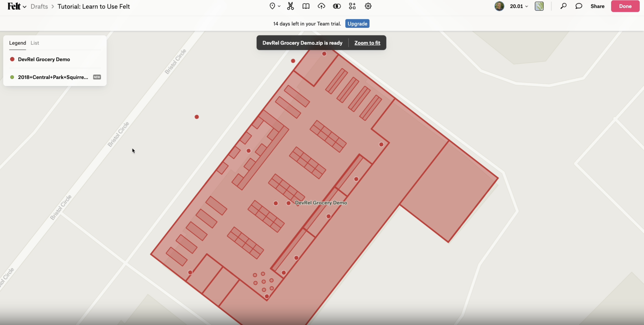Expand pin tool options chevron

[x=279, y=6]
